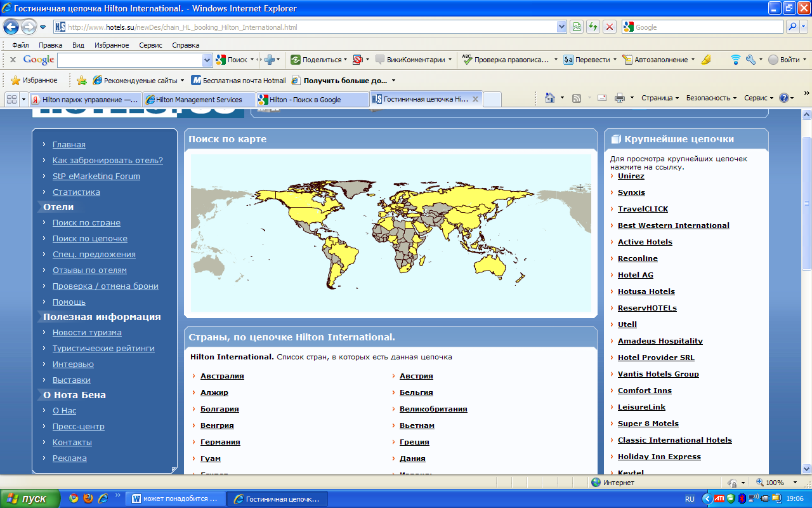Open the zoom level 100% dropdown
This screenshot has width=812, height=508.
[795, 483]
